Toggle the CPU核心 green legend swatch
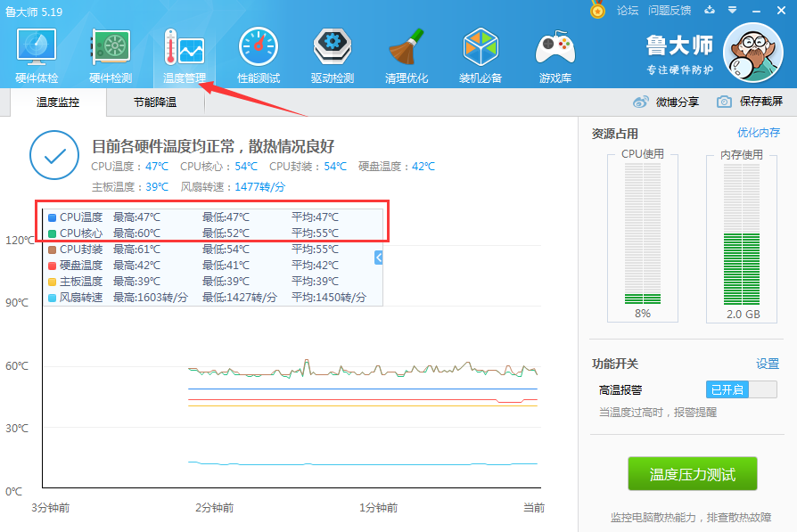Viewport: 797px width, 532px height. coord(52,233)
